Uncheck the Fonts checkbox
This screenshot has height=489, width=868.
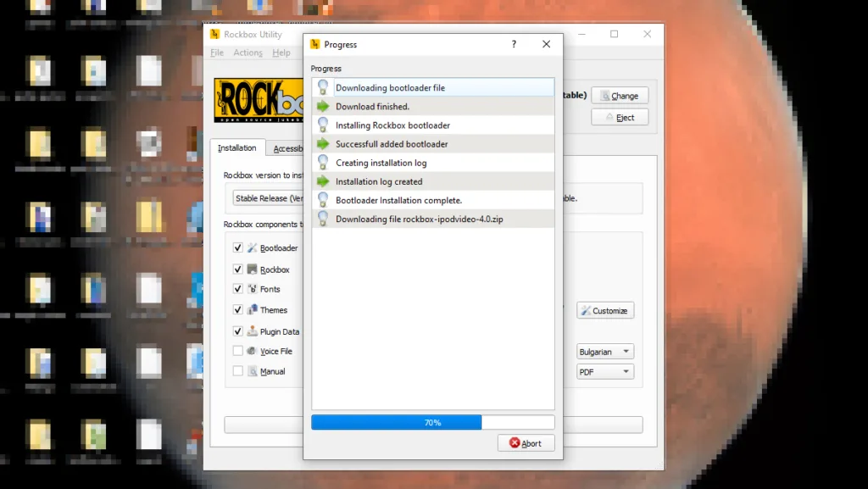click(238, 289)
